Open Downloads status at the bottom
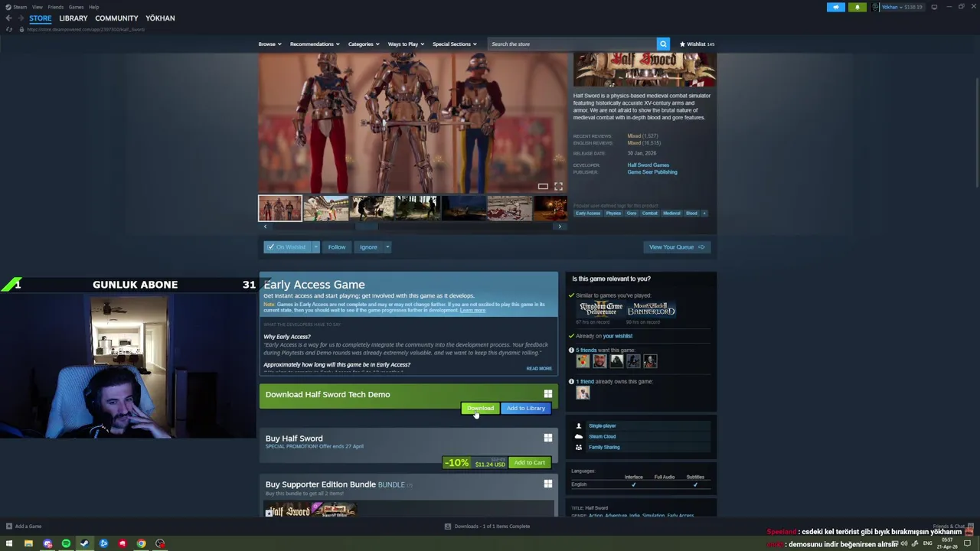 (x=488, y=526)
